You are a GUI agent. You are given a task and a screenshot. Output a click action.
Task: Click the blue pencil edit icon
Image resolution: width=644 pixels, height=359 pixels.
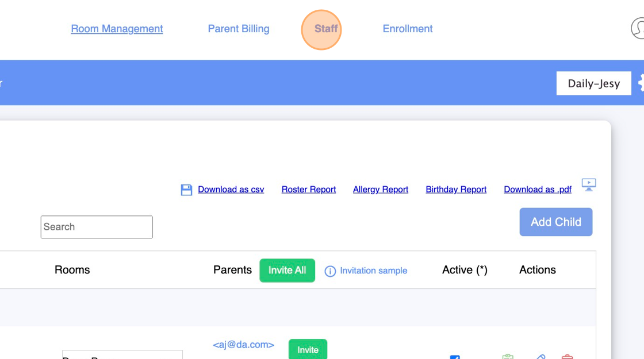click(x=539, y=357)
